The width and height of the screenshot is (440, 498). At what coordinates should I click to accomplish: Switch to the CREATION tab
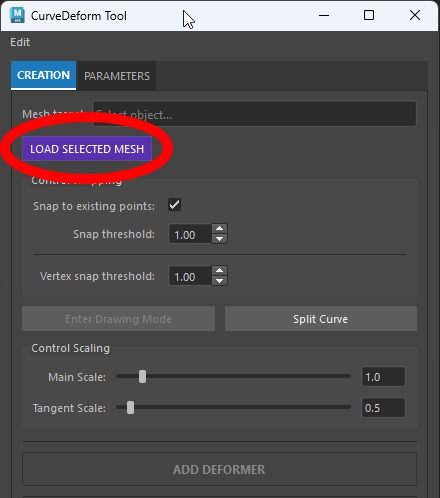coord(43,75)
